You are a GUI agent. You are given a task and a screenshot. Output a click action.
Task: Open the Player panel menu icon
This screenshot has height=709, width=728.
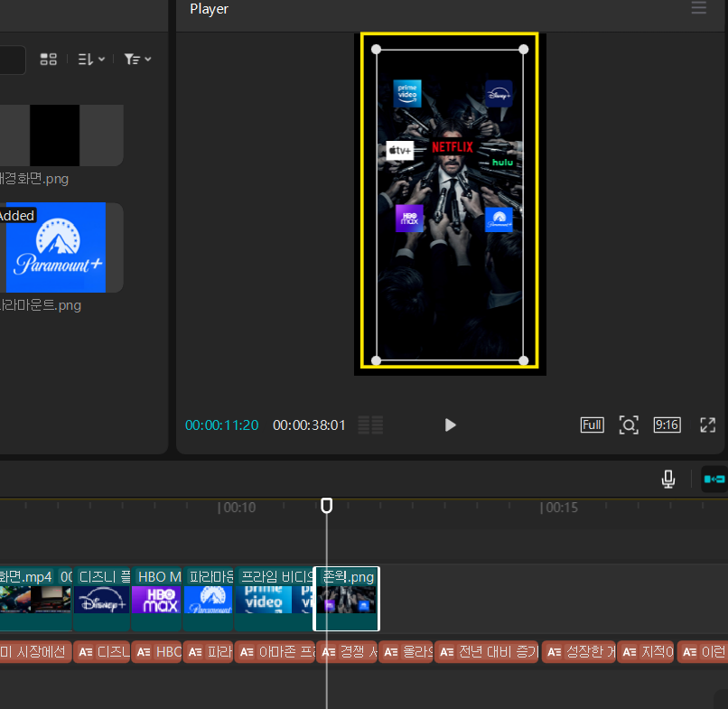pyautogui.click(x=699, y=8)
